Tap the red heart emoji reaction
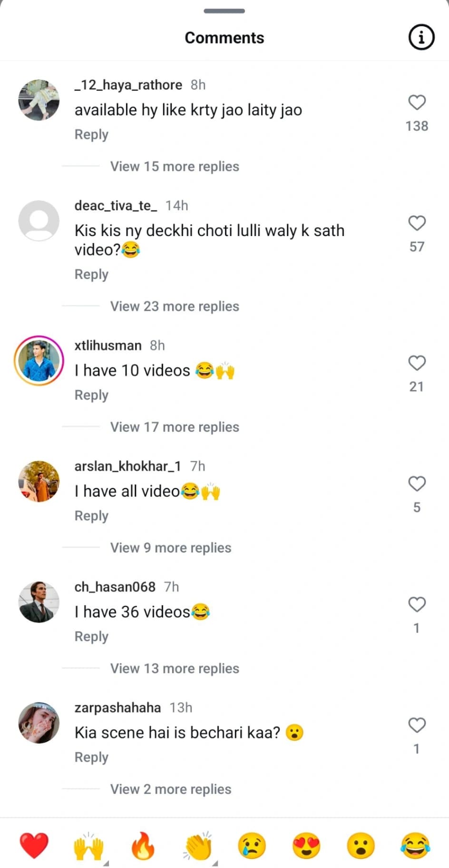This screenshot has height=868, width=449. point(34,846)
